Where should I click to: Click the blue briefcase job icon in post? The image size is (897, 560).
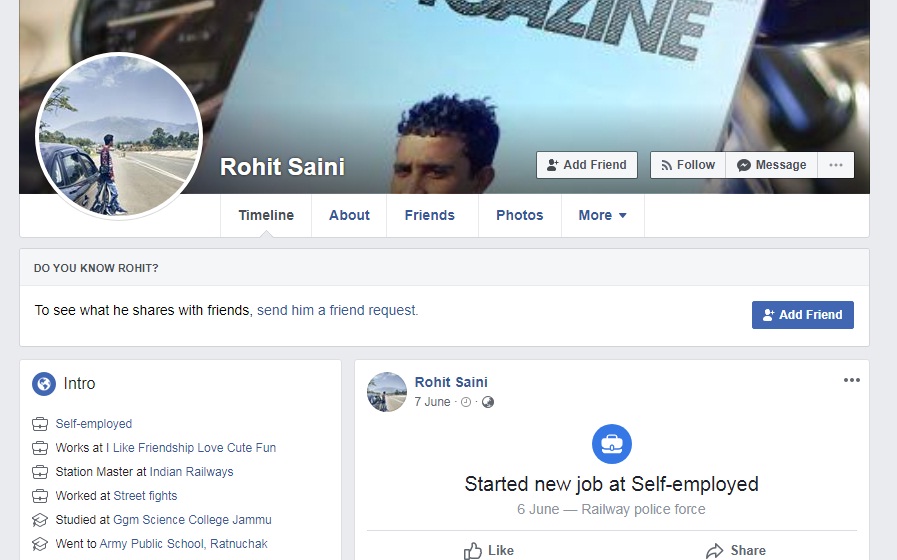[x=612, y=444]
